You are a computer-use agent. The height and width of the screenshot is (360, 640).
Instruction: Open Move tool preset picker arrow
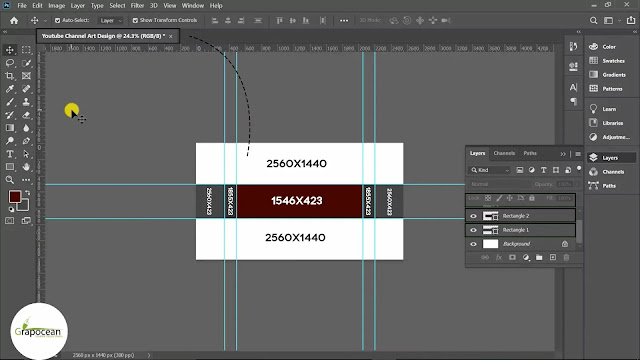[45, 20]
